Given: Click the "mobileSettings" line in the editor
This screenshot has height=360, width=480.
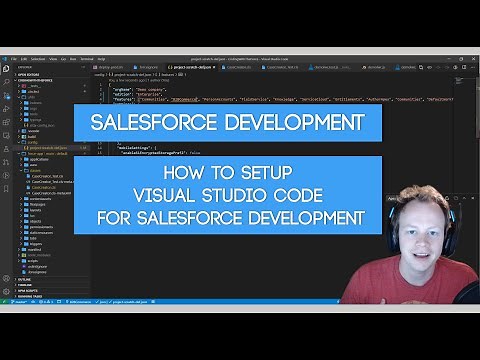Looking at the screenshot, I should coord(137,147).
